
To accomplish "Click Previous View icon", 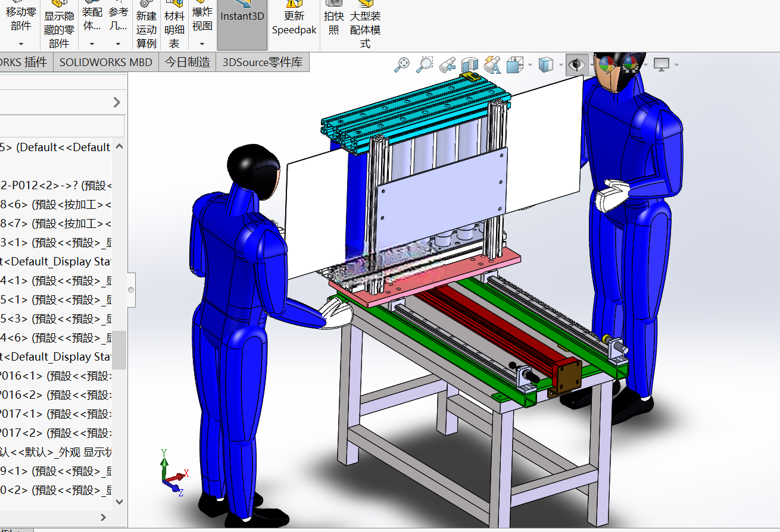I will pos(447,64).
